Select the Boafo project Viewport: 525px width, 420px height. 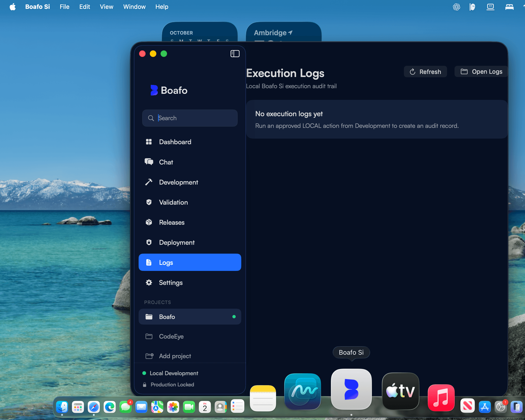tap(190, 317)
